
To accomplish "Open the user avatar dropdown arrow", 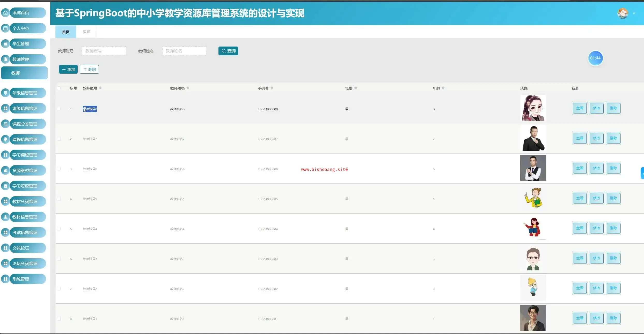I will [x=634, y=13].
